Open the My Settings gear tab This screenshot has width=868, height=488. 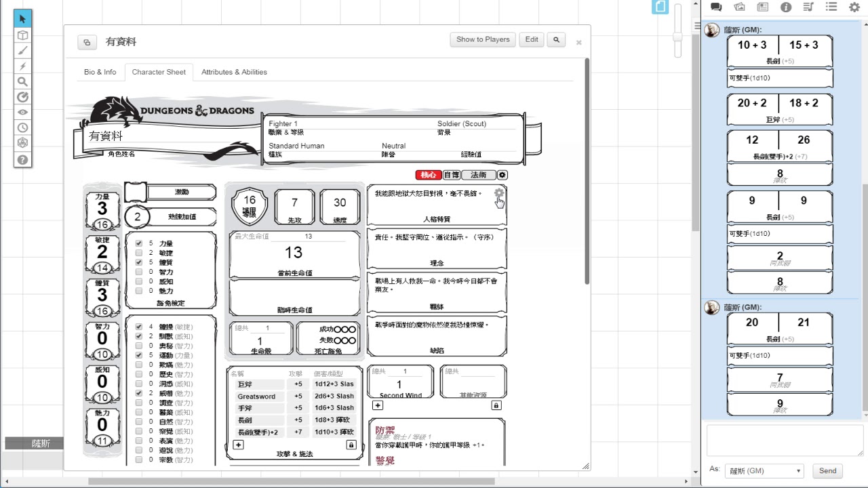click(854, 7)
